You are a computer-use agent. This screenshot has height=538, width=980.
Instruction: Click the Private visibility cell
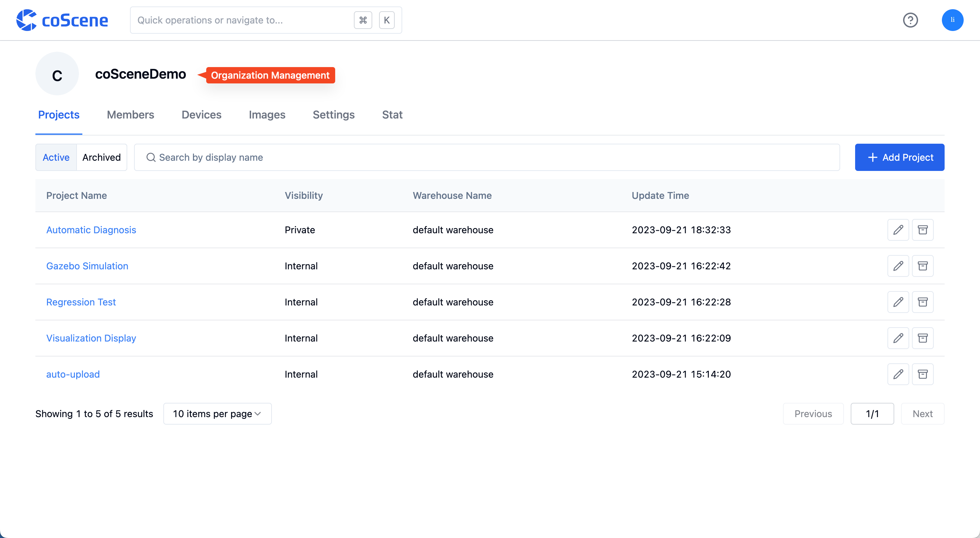pos(300,230)
